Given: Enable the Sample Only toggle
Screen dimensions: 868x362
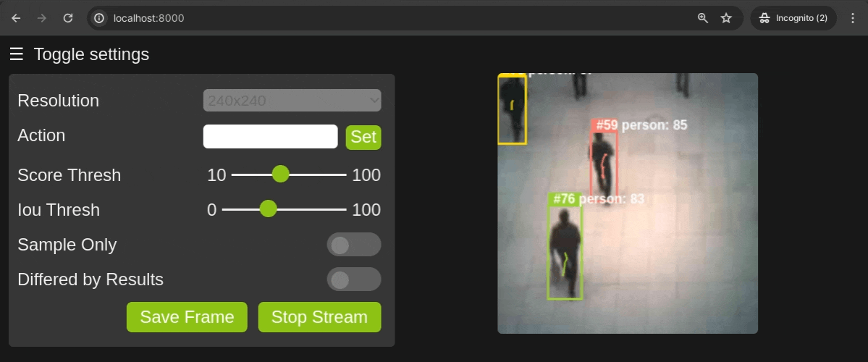Looking at the screenshot, I should tap(354, 245).
